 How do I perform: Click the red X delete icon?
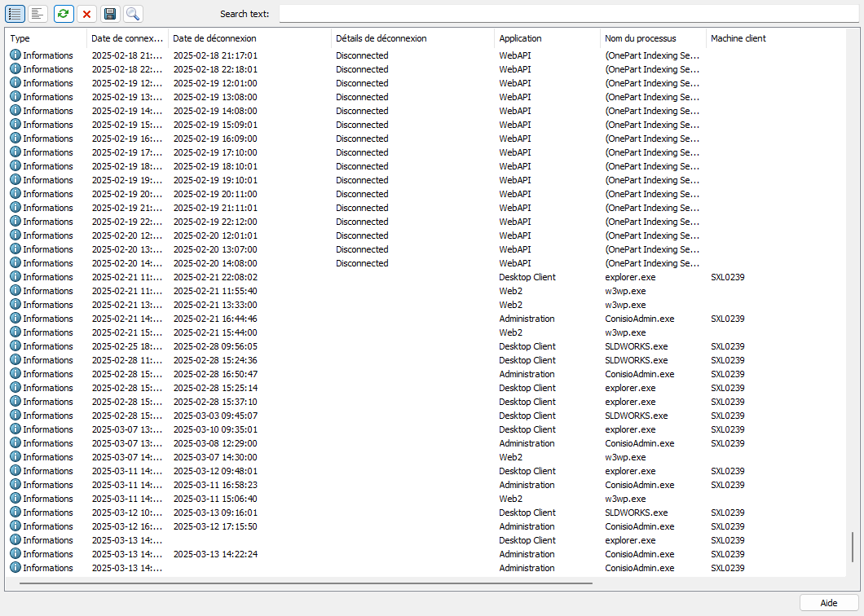click(86, 14)
